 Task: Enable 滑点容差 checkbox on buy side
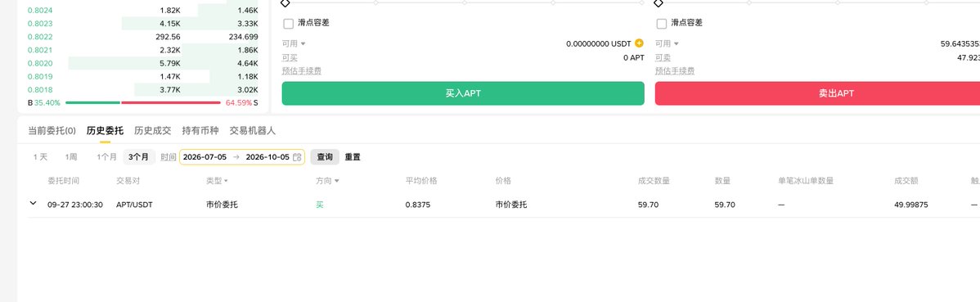288,24
